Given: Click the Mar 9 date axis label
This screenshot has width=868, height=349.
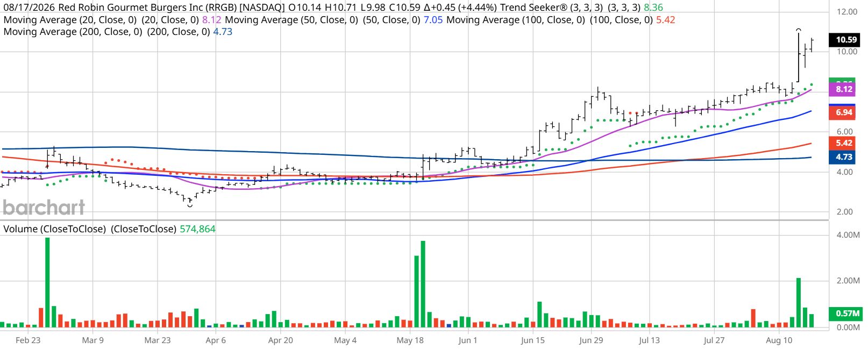Looking at the screenshot, I should 93,340.
